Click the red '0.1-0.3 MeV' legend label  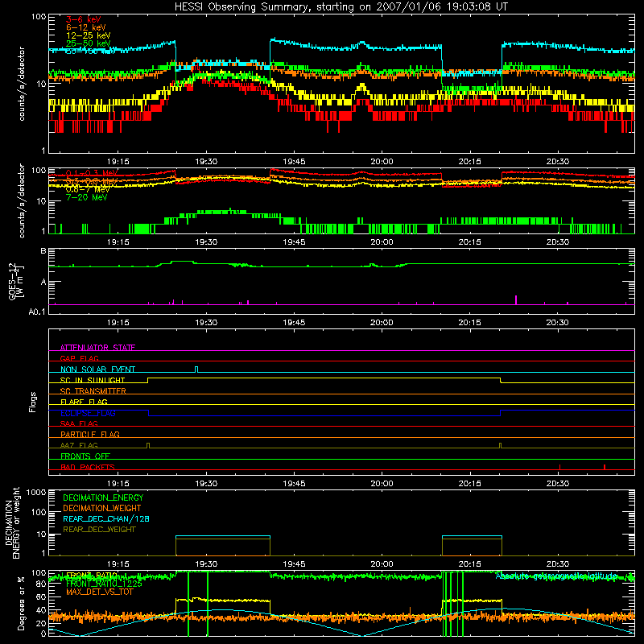pos(92,173)
